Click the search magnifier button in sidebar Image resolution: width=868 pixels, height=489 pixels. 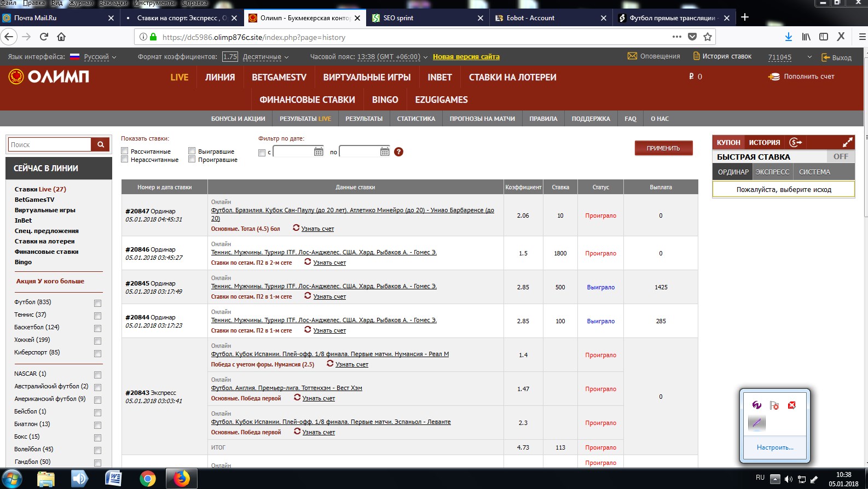tap(101, 144)
